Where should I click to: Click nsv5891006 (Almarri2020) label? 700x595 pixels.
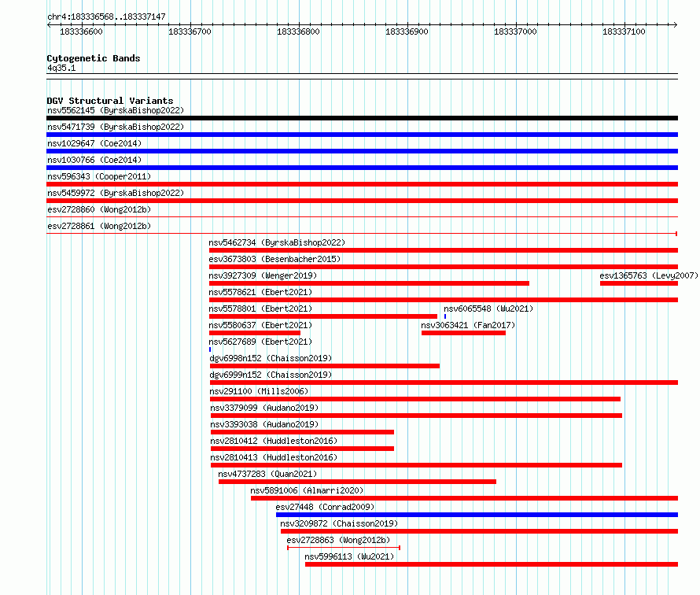pyautogui.click(x=307, y=490)
